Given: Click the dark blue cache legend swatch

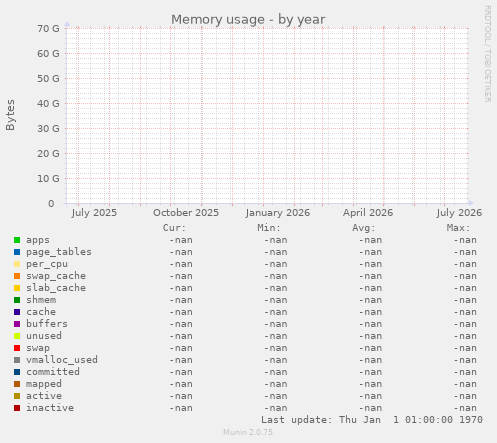Looking at the screenshot, I should coord(17,312).
